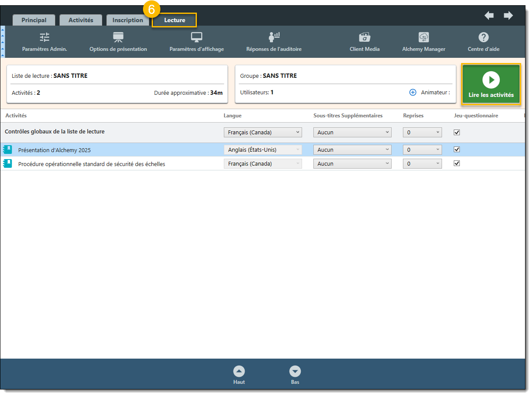Expand the global Langue dropdown
This screenshot has width=532, height=396.
click(x=263, y=133)
